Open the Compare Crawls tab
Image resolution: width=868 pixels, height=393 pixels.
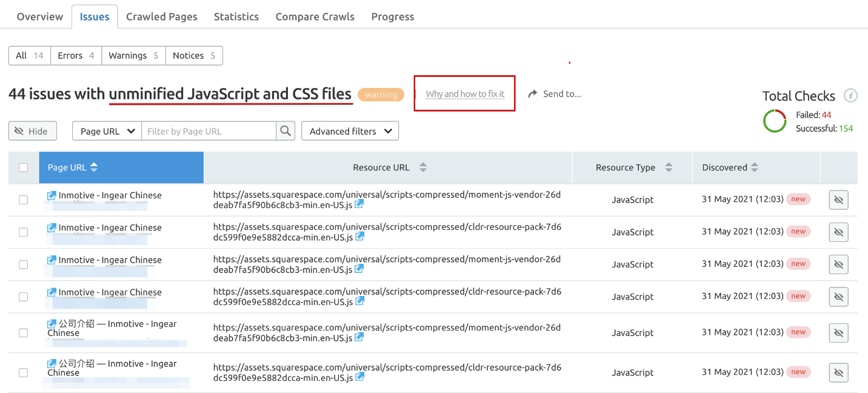[x=315, y=16]
